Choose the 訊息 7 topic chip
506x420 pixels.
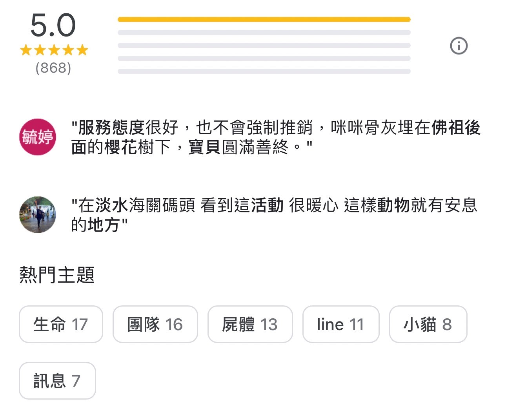click(x=57, y=381)
